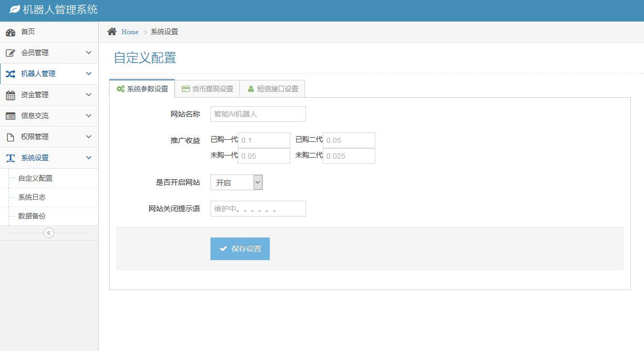Click the 保存设置 button
This screenshot has height=351, width=644.
[x=240, y=249]
